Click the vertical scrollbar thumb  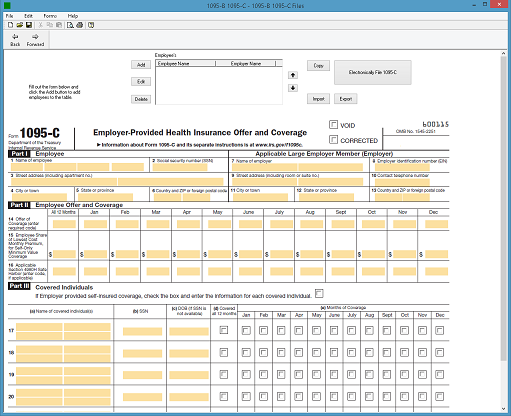(503, 208)
